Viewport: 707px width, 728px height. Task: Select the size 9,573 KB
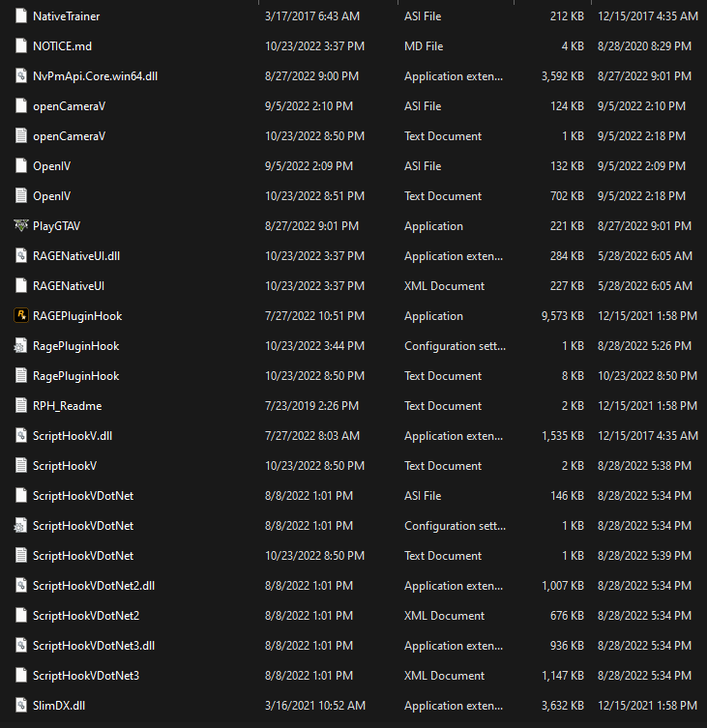(x=563, y=316)
